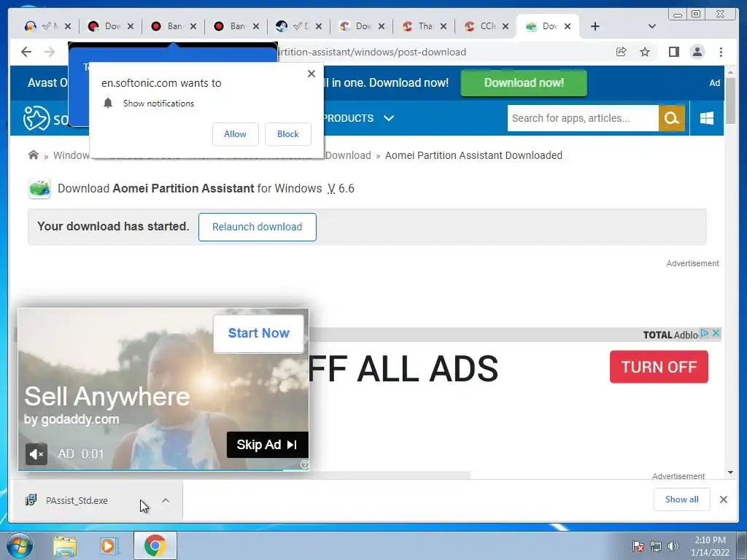The image size is (747, 560).
Task: Switch to the second Ban tab
Action: point(236,26)
